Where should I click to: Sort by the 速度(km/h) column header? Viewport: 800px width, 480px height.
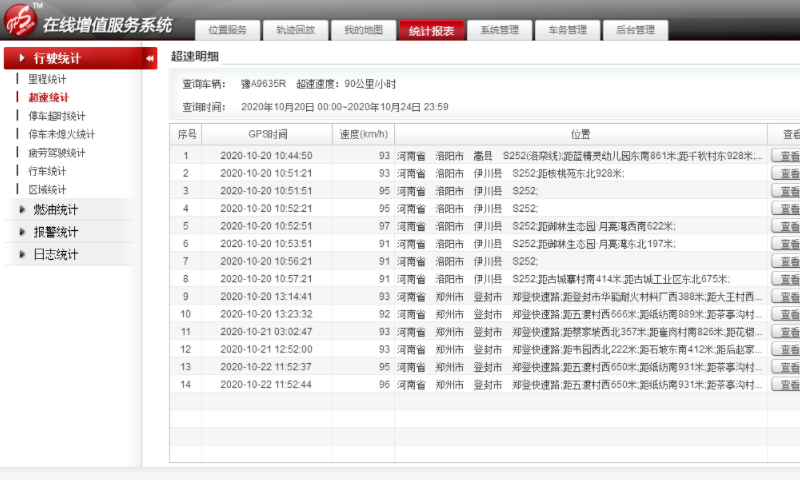(363, 134)
